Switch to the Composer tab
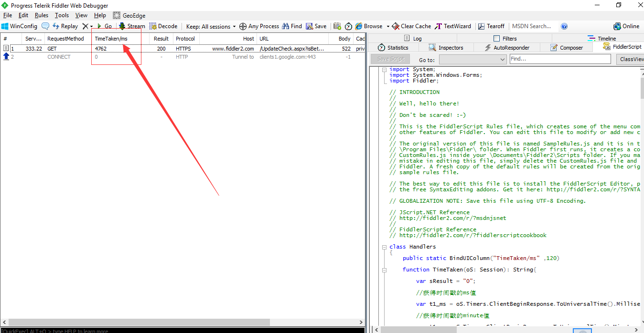 (x=567, y=47)
